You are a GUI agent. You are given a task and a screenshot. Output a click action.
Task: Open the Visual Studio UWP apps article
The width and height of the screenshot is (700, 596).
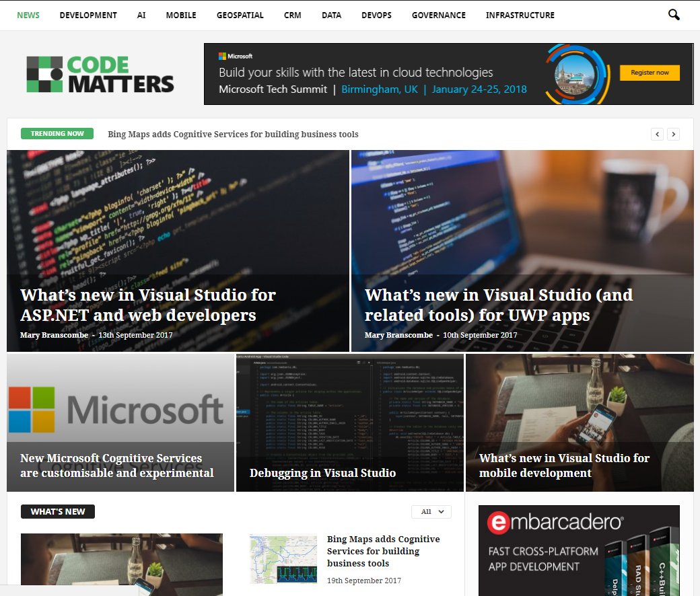499,305
